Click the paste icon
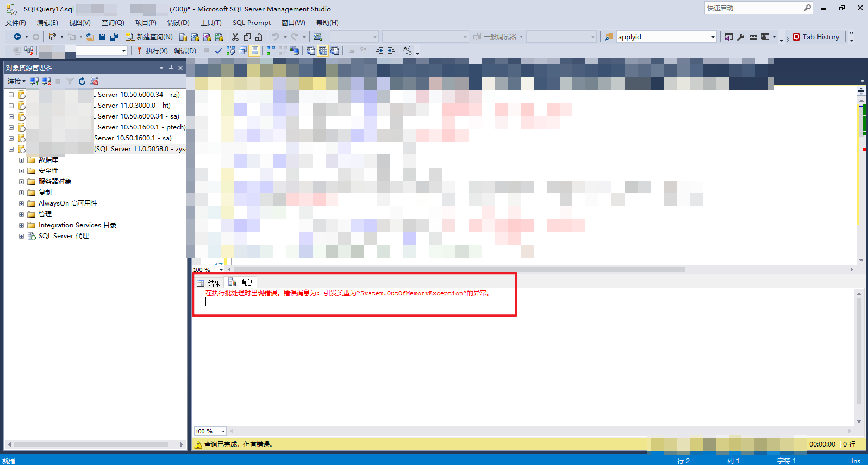Screen dimensions: 868x465 click(x=259, y=37)
